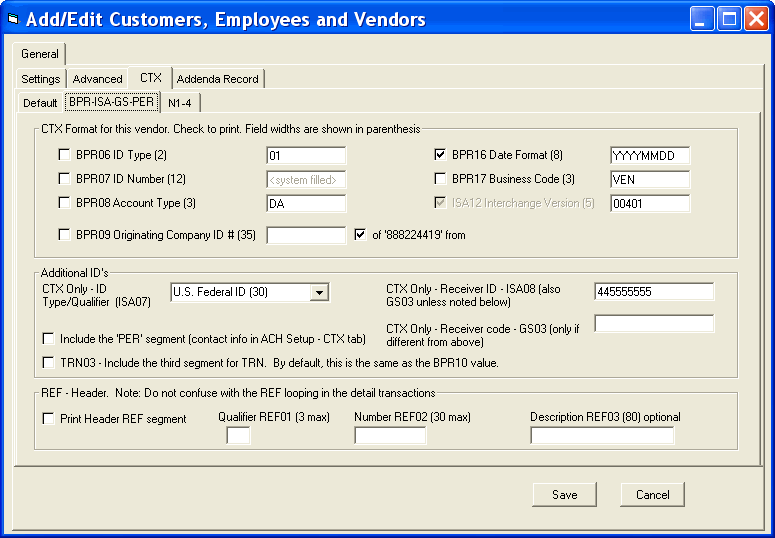Open the ID Type/Qualifier ISA07 dropdown arrow
This screenshot has height=538, width=775.
pos(319,292)
